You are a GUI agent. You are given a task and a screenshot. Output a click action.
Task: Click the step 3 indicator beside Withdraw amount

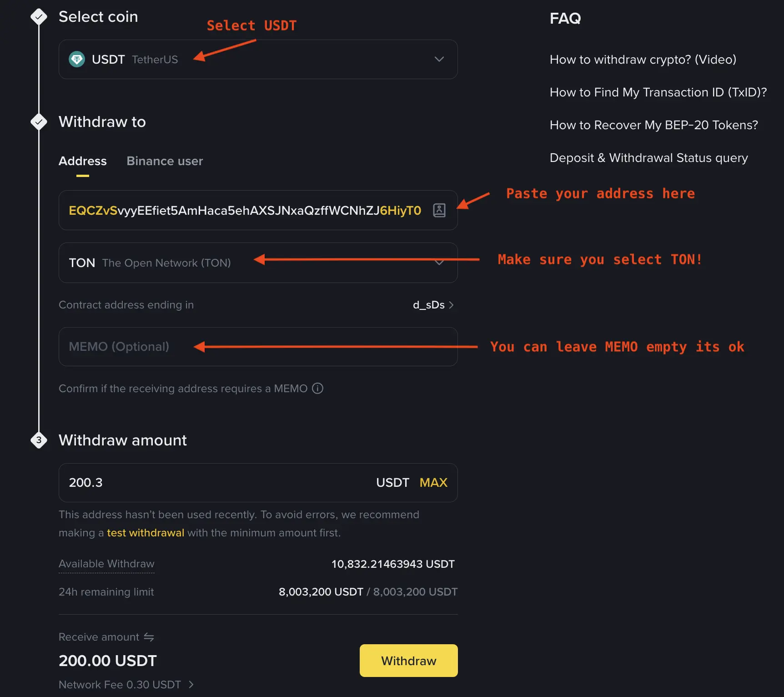click(x=39, y=440)
